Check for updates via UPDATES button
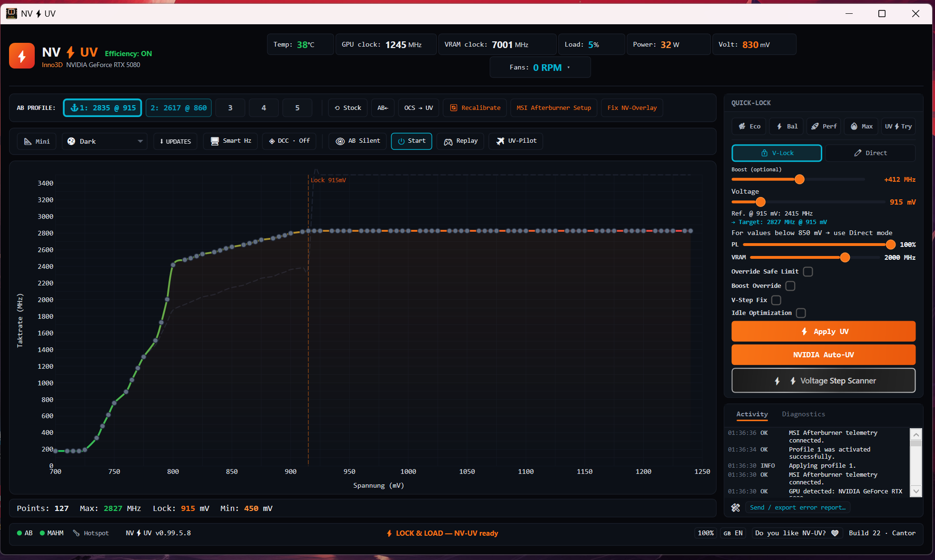 click(x=175, y=141)
